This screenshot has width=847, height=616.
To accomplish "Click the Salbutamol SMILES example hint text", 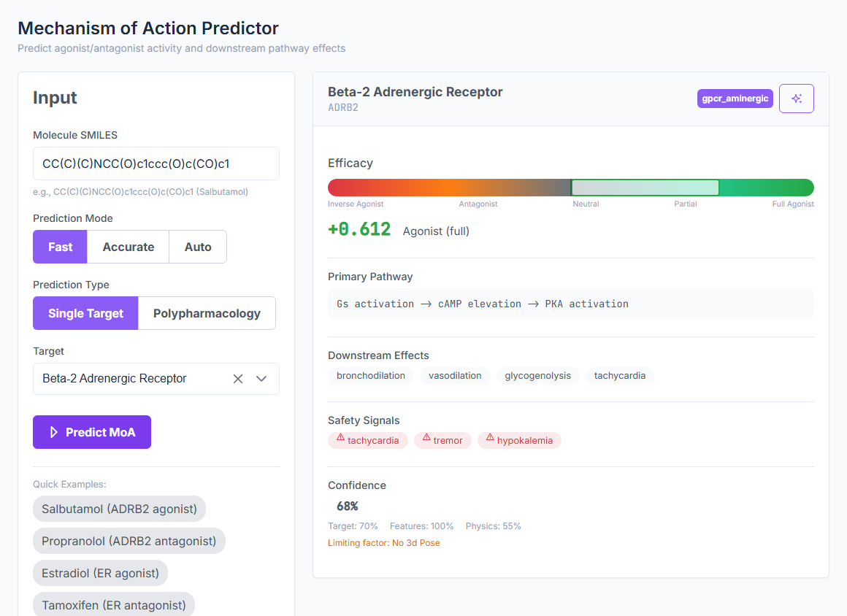I will [x=140, y=192].
